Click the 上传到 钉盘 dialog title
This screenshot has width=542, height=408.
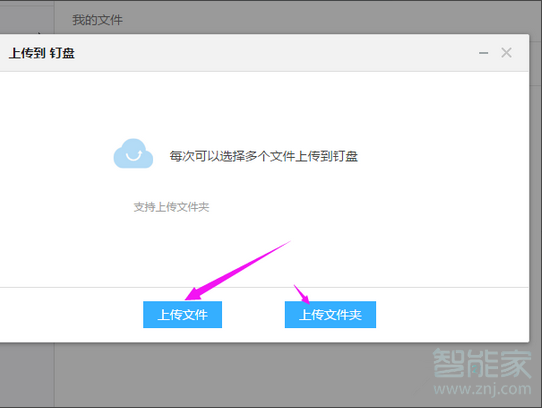click(x=41, y=53)
